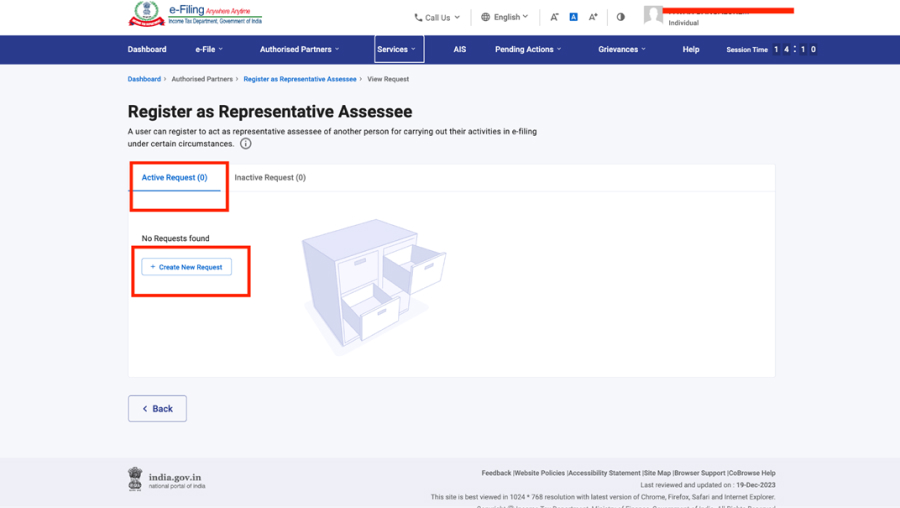Click the Individual user type label

684,23
